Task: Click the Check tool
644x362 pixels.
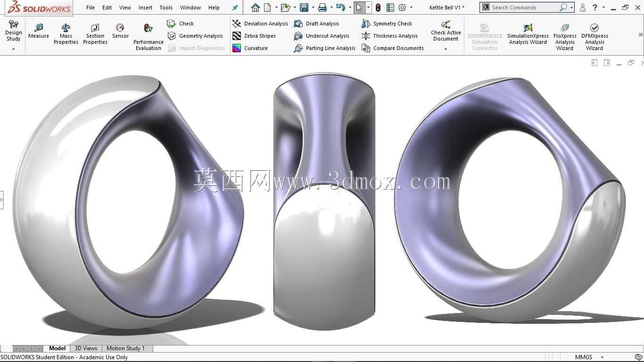Action: tap(181, 24)
